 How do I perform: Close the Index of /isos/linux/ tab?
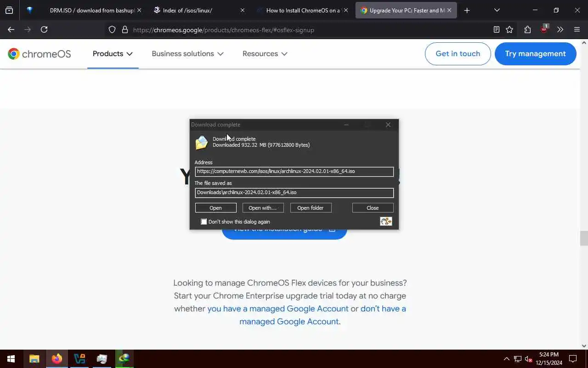tap(243, 10)
